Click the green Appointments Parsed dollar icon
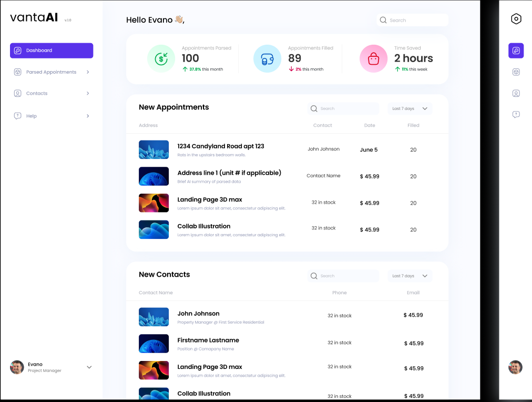The width and height of the screenshot is (532, 402). (161, 58)
